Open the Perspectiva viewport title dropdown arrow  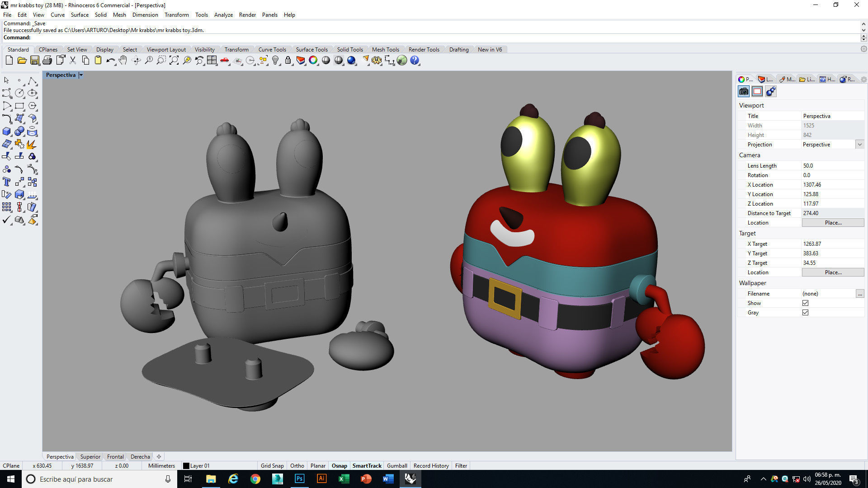(x=81, y=75)
